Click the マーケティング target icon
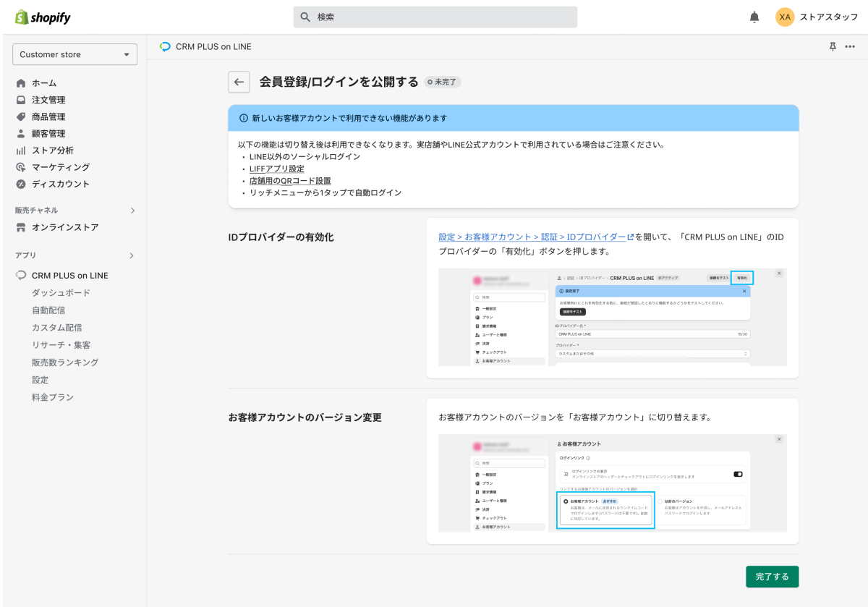The width and height of the screenshot is (868, 607). pyautogui.click(x=21, y=167)
